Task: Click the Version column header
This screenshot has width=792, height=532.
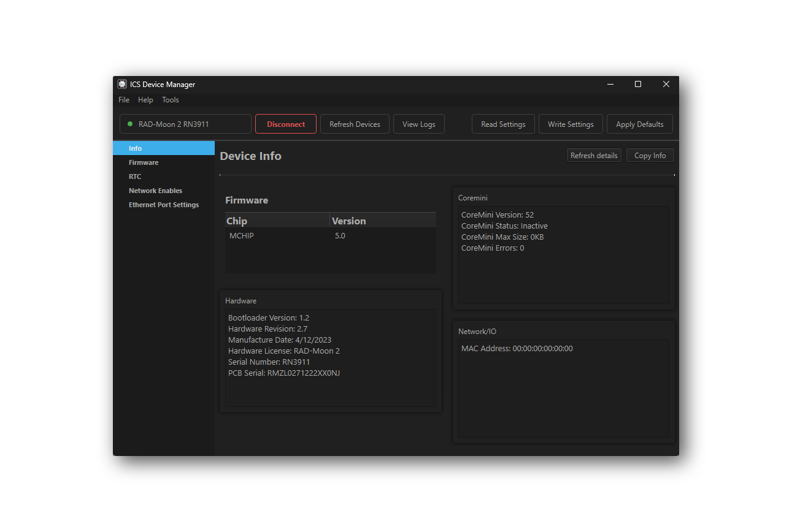Action: coord(383,221)
